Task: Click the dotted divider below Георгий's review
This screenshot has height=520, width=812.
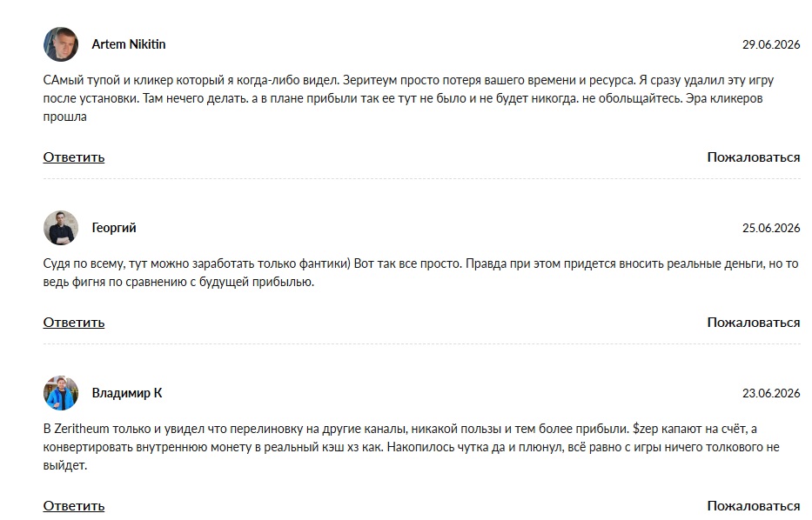Action: pos(421,343)
